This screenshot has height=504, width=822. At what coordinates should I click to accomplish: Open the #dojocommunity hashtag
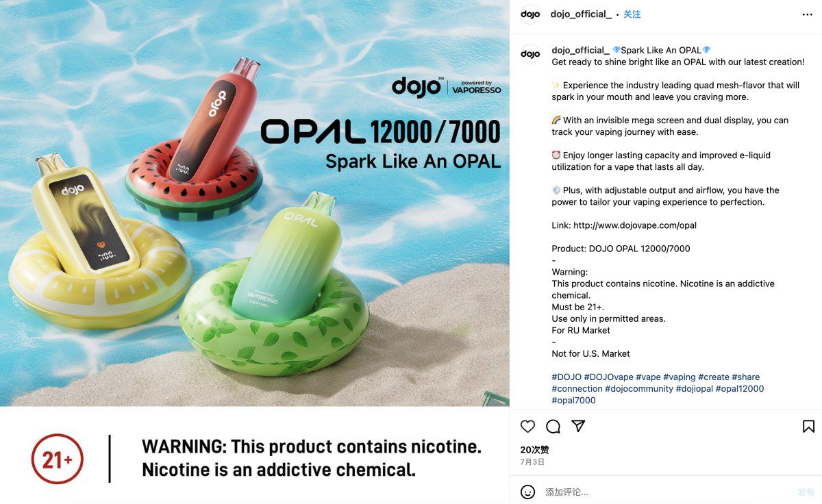click(639, 389)
